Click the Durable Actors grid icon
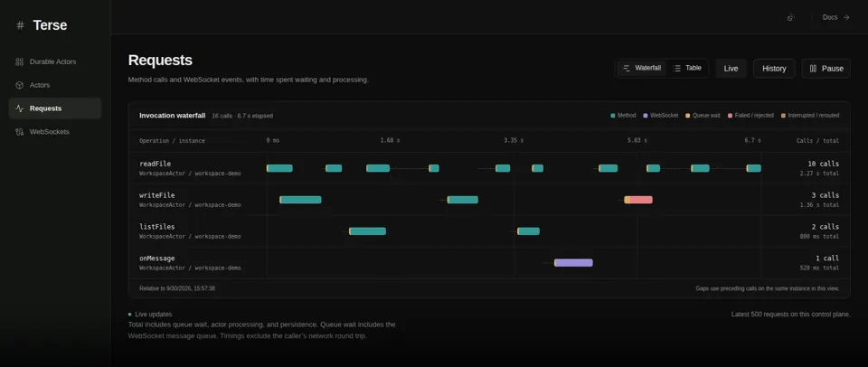Image resolution: width=868 pixels, height=367 pixels. [x=19, y=62]
